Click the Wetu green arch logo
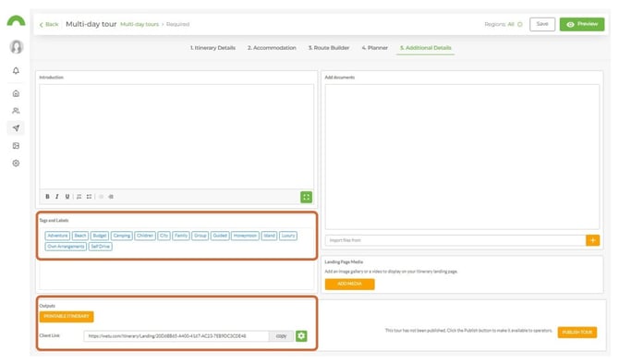 coord(16,20)
